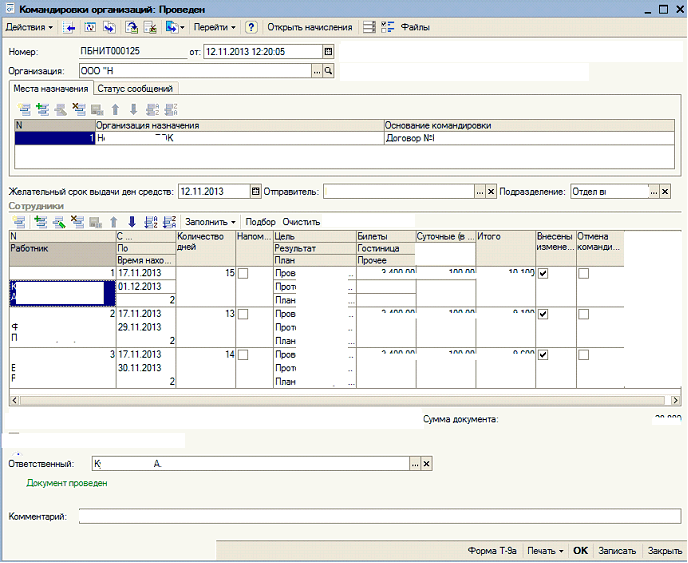This screenshot has height=563, width=688.
Task: Move employee row down with blue arrow
Action: pos(132,222)
